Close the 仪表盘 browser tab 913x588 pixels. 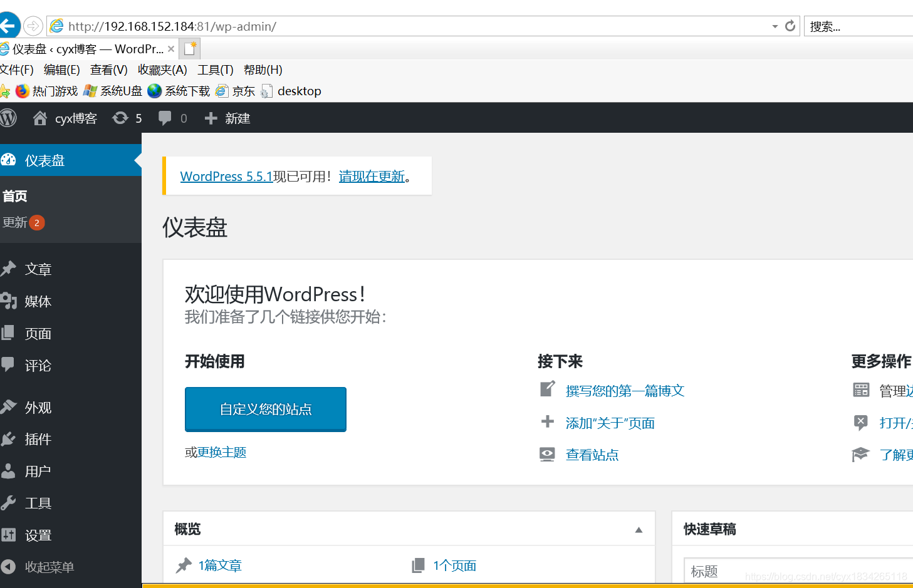tap(171, 49)
